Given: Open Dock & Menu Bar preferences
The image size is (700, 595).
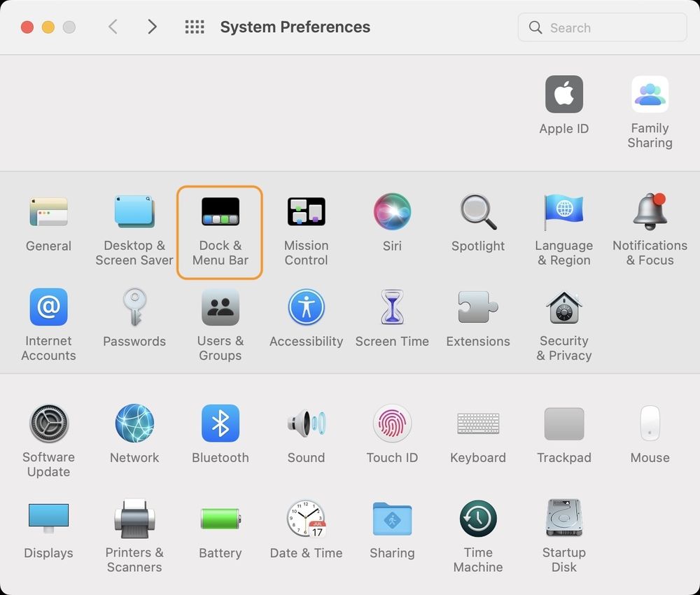Looking at the screenshot, I should point(220,211).
